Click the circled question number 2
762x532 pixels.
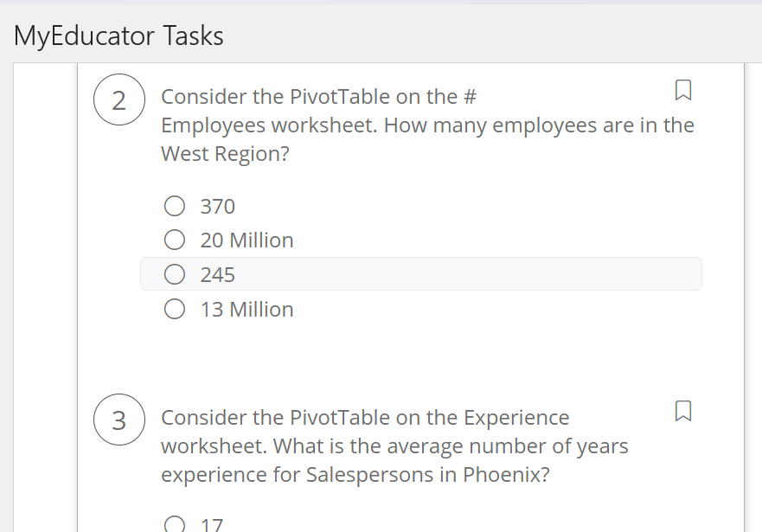[x=119, y=100]
